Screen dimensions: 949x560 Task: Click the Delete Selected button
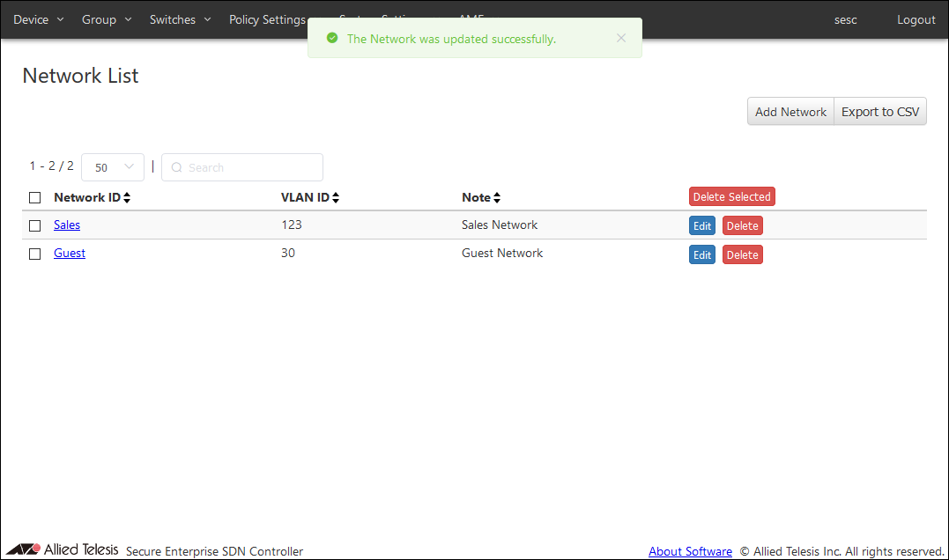(731, 196)
